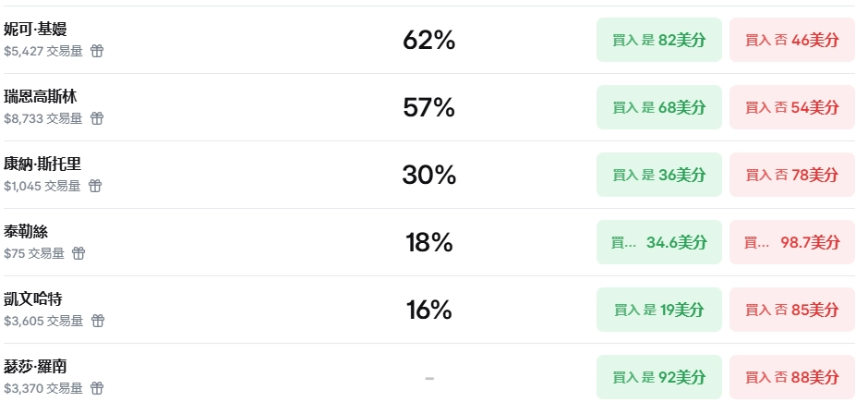Click the gift icon beside 瑞恩高斯林 volume
This screenshot has width=868, height=414.
97,118
